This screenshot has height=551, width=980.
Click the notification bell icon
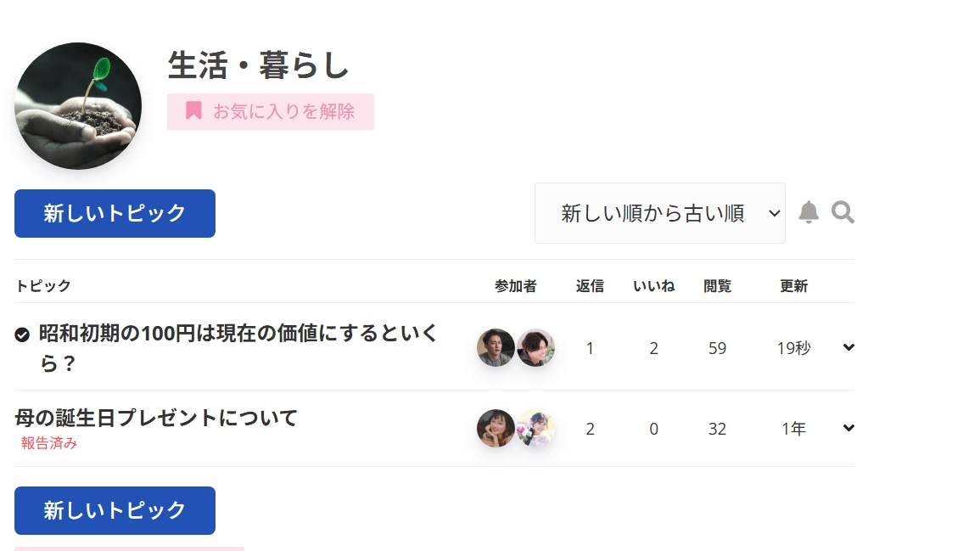(x=809, y=212)
